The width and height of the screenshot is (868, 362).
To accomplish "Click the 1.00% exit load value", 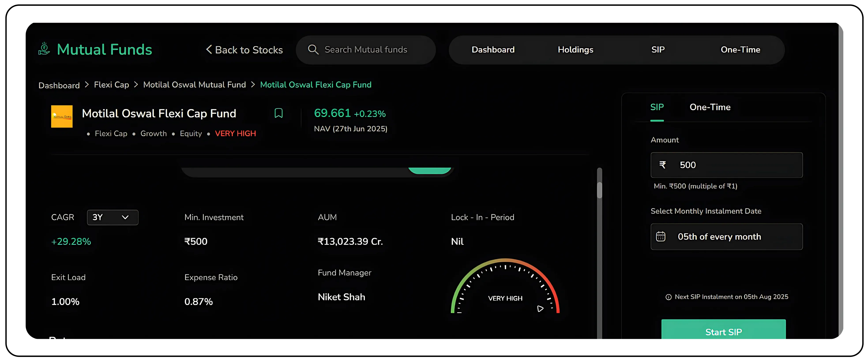I will coord(65,301).
